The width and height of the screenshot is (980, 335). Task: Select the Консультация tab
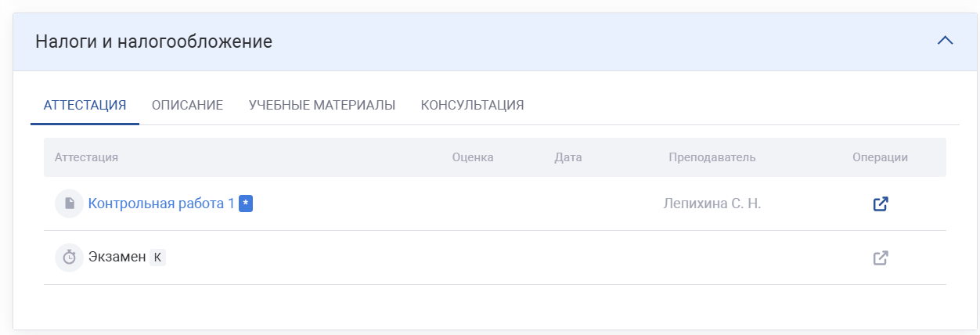[472, 105]
